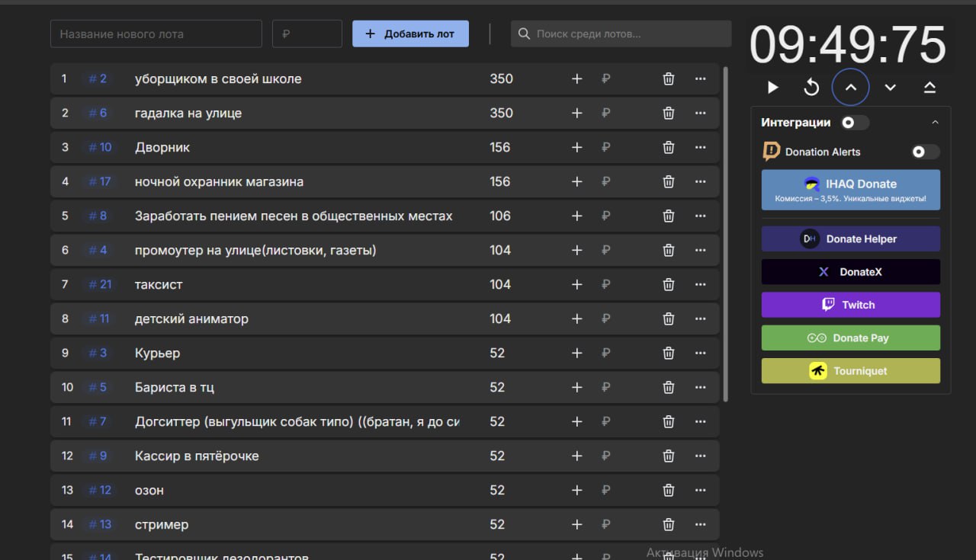Focus the new lot price ₽ field
Viewport: 976px width, 560px height.
307,34
